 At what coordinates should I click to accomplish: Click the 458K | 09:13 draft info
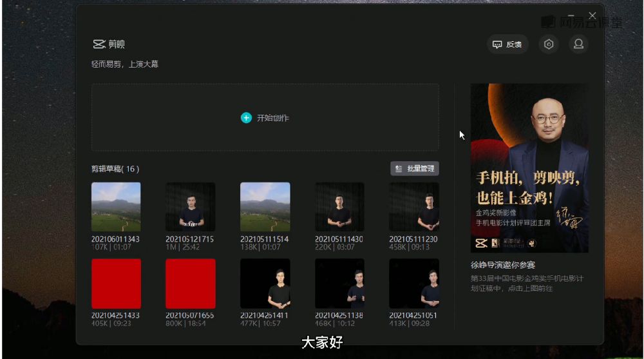pyautogui.click(x=410, y=247)
